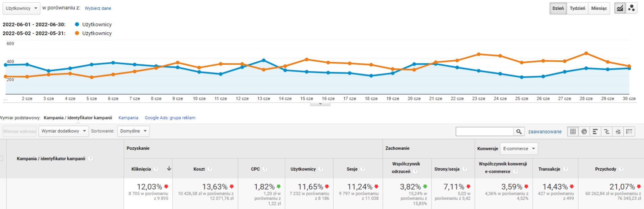Open the Domyślne sorting dropdown

[133, 131]
